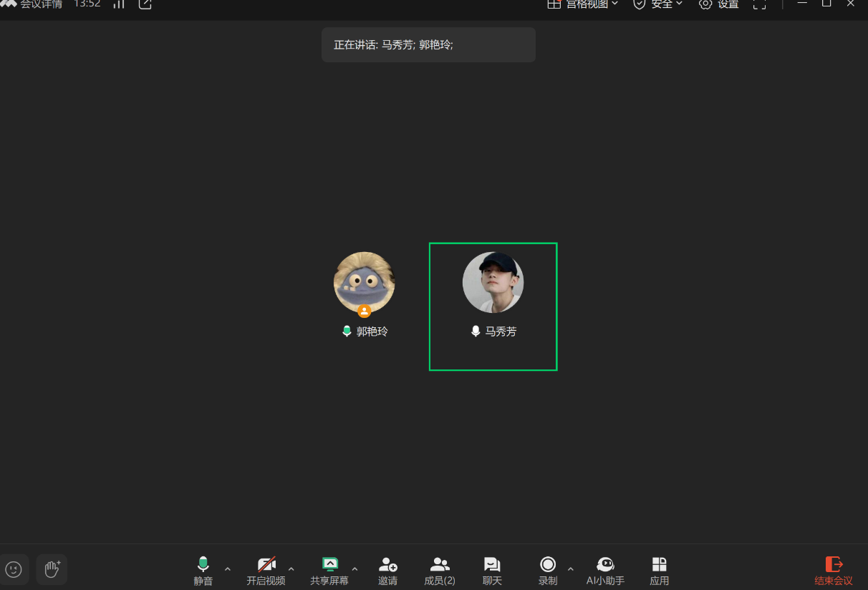Open the emoji reactions panel
This screenshot has height=590, width=868.
point(14,569)
